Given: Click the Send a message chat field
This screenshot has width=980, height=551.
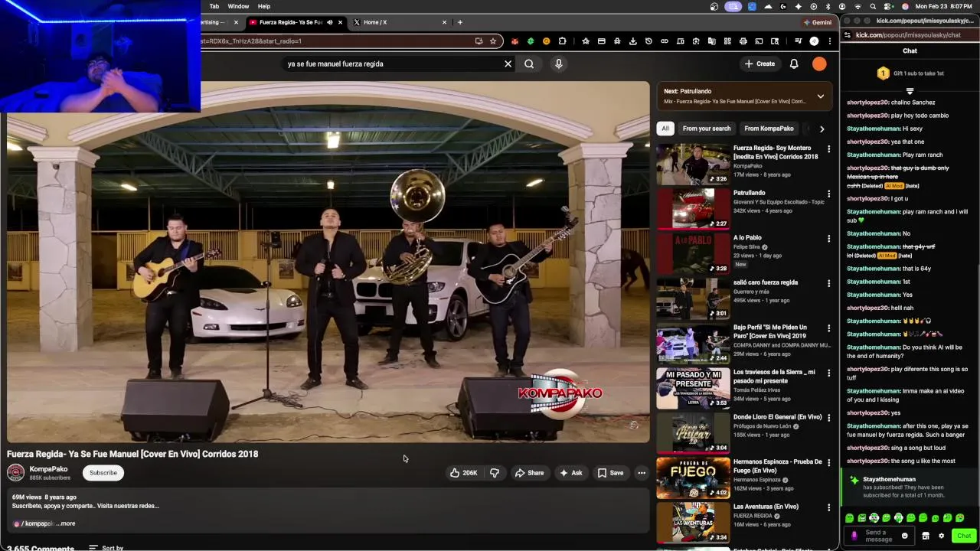Looking at the screenshot, I should (x=879, y=536).
